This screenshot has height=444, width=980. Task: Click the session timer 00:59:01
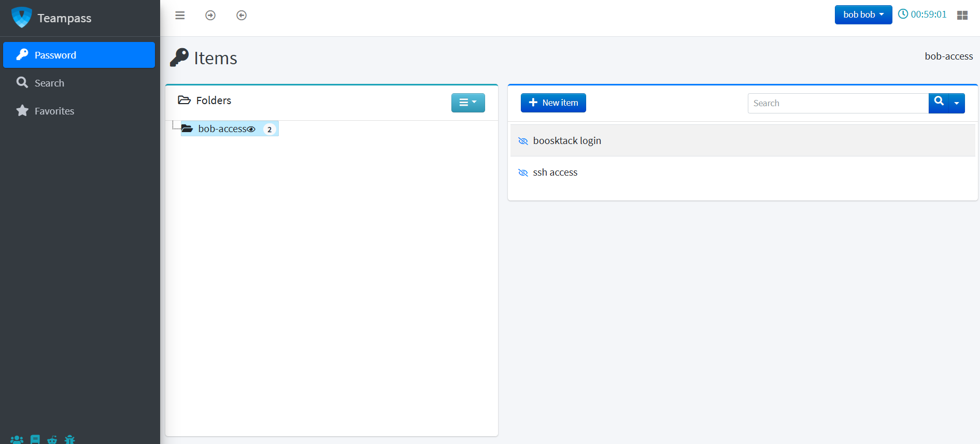pos(922,15)
